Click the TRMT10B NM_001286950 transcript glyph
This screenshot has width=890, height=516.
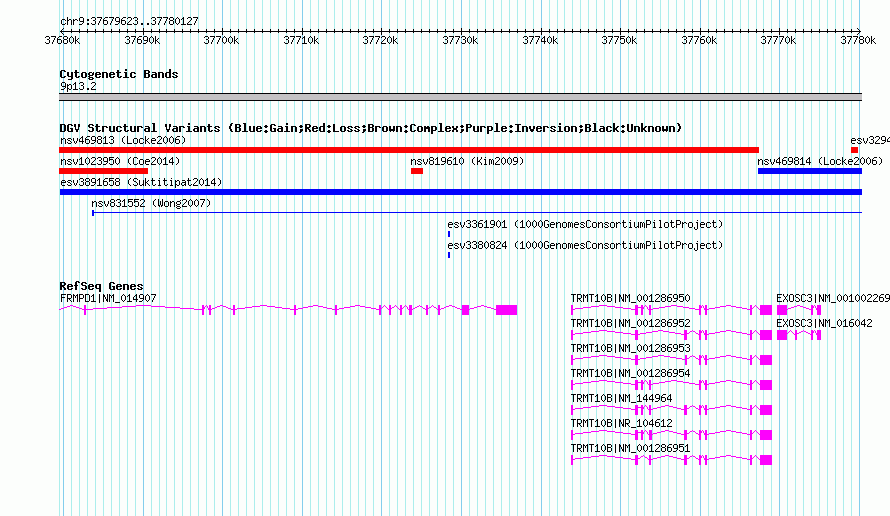671,310
